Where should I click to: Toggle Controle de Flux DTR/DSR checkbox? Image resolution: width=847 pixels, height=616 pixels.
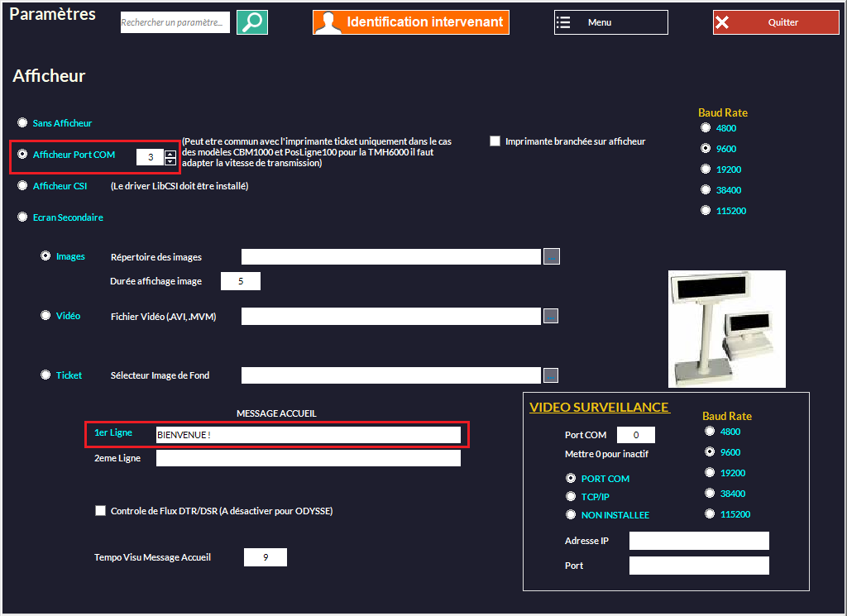(x=101, y=511)
